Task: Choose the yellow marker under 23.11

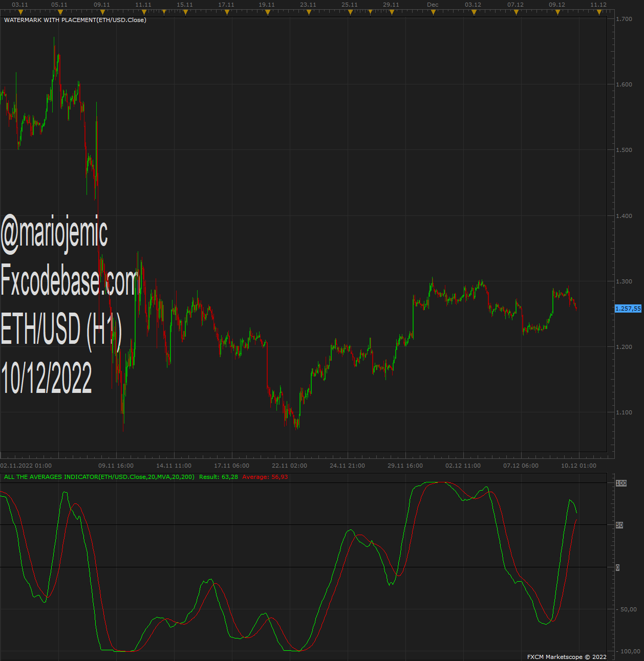Action: (x=309, y=12)
